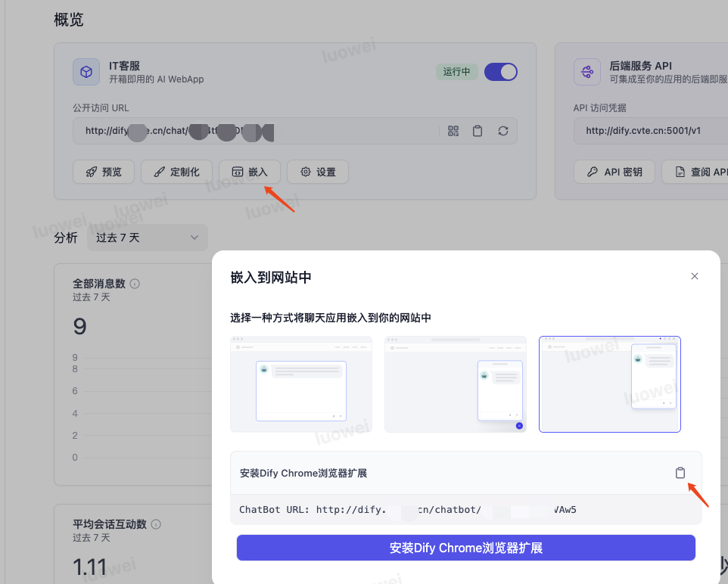Open the 定制化 customization button
The height and width of the screenshot is (584, 728).
(x=177, y=172)
